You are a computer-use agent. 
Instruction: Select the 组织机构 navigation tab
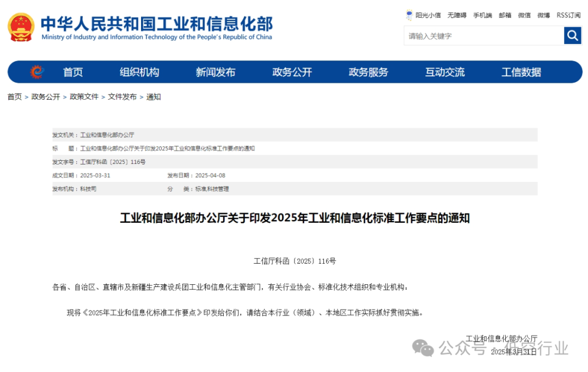(x=139, y=71)
